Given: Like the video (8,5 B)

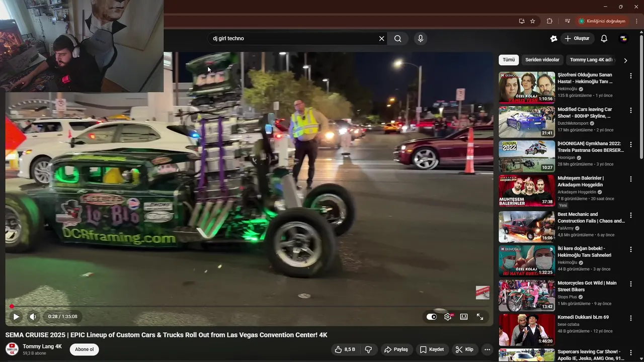Looking at the screenshot, I should pos(346,349).
